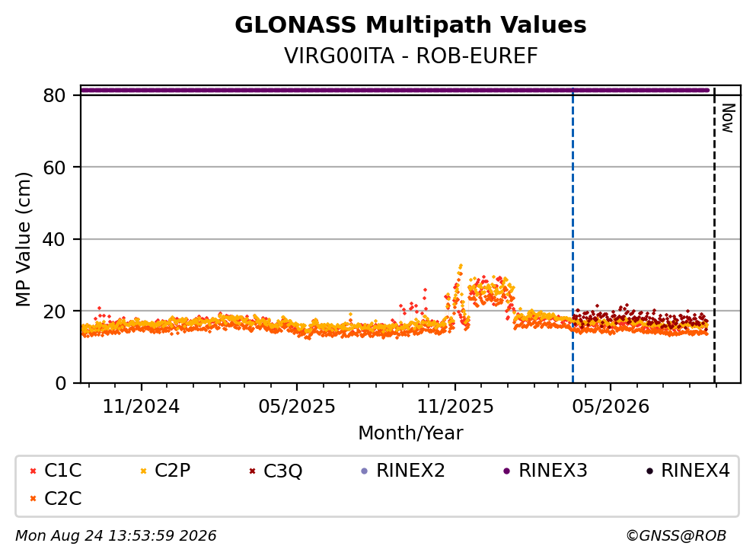Click the rotated Now label
The height and width of the screenshot is (559, 756).
[728, 118]
